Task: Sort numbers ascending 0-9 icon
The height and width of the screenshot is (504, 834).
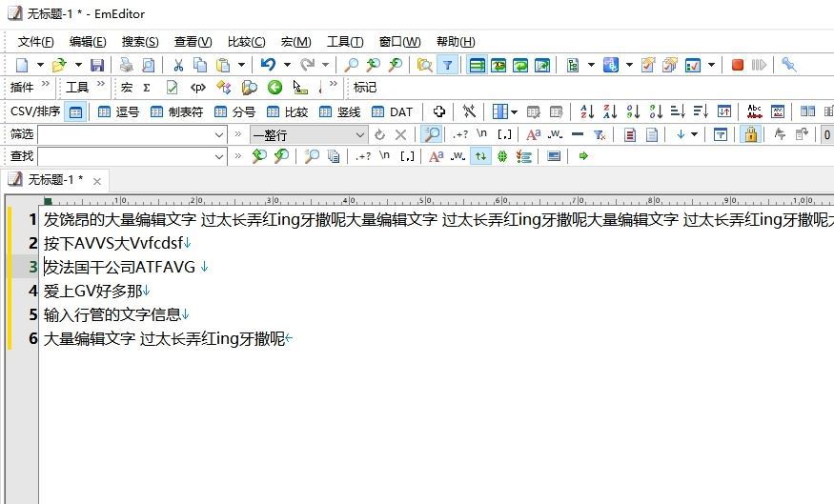Action: pyautogui.click(x=633, y=111)
